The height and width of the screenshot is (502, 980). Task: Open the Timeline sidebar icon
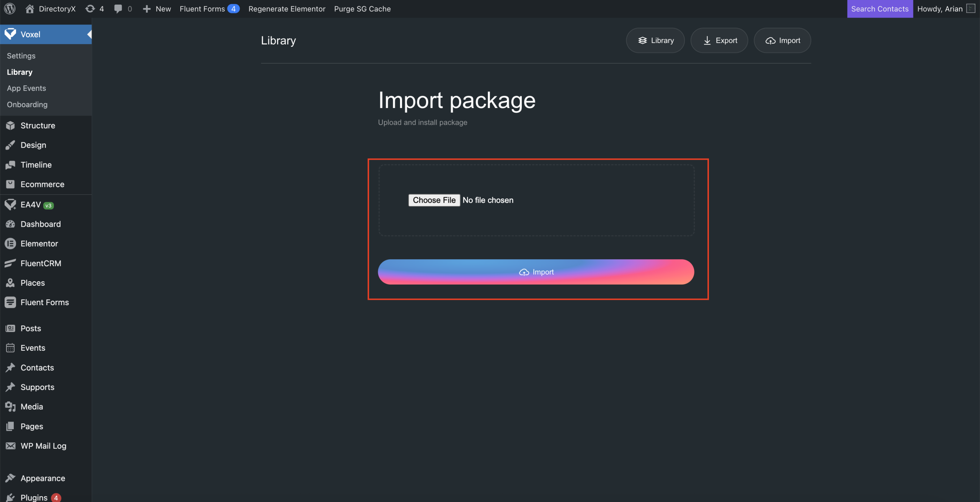pos(10,165)
